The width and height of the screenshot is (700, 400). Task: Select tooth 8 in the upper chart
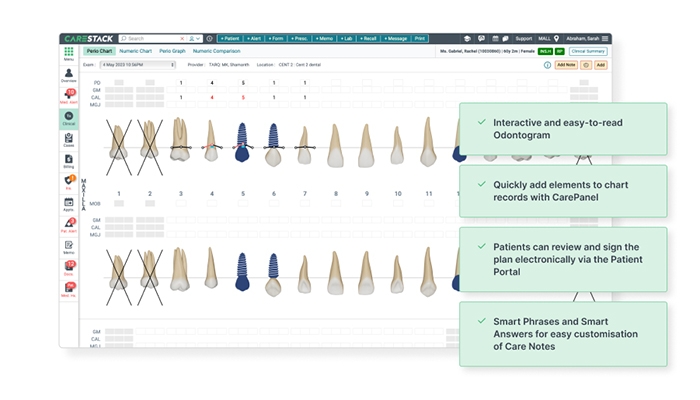click(335, 146)
